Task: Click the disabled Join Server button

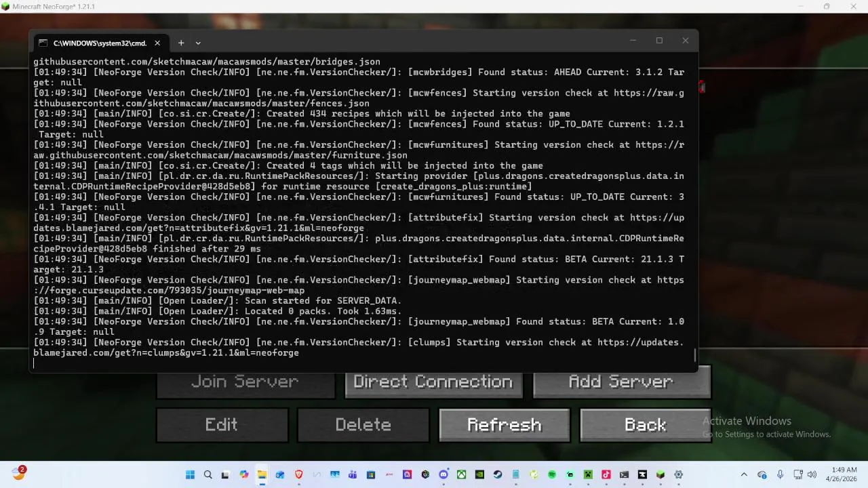Action: 245,383
